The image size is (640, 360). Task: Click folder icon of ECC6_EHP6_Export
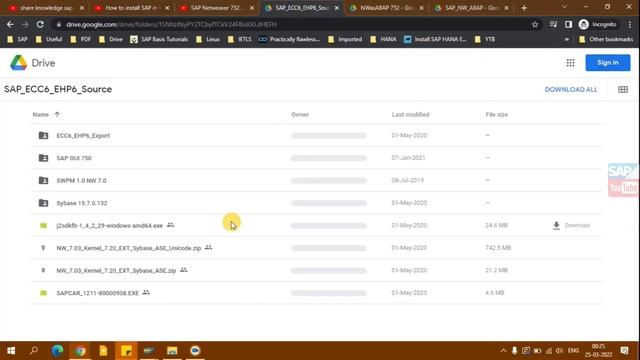click(x=43, y=135)
